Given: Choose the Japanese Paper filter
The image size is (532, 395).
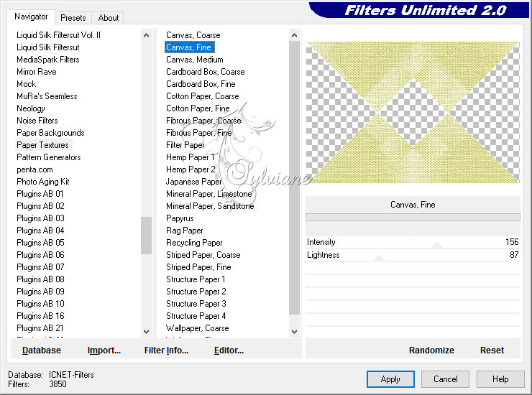Looking at the screenshot, I should 193,182.
